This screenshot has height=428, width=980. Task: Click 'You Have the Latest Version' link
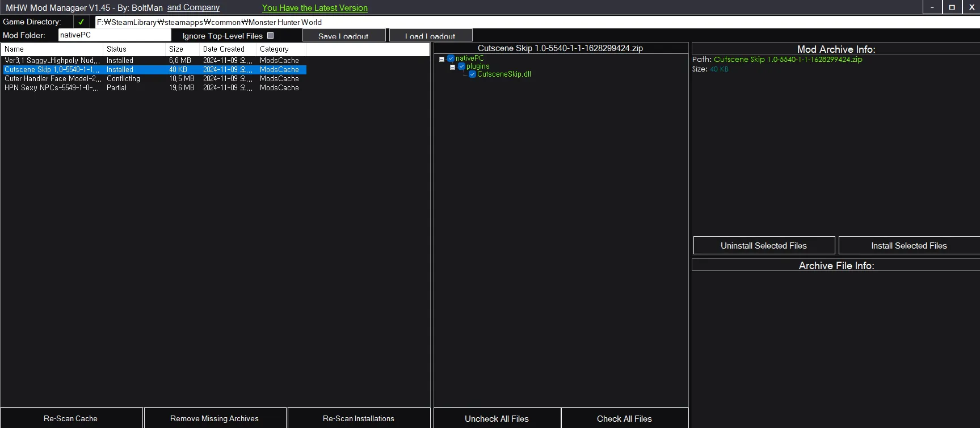(x=314, y=8)
